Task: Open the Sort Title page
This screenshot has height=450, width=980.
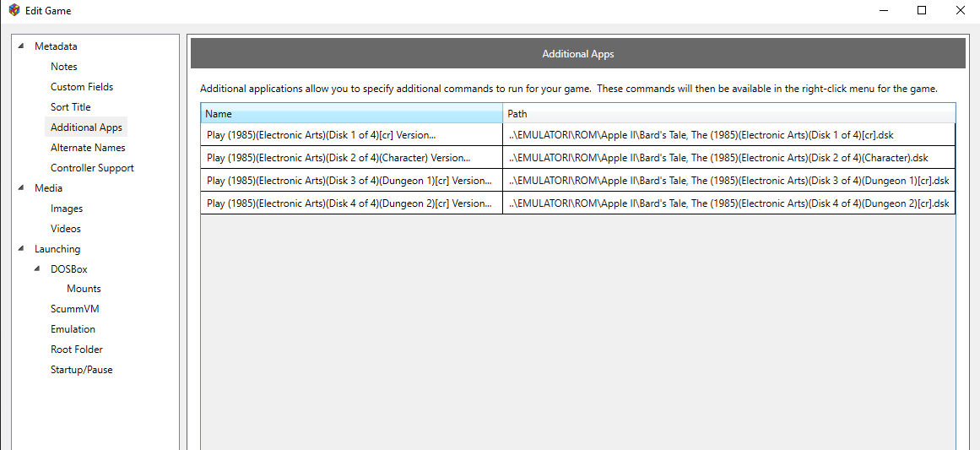Action: coord(71,107)
